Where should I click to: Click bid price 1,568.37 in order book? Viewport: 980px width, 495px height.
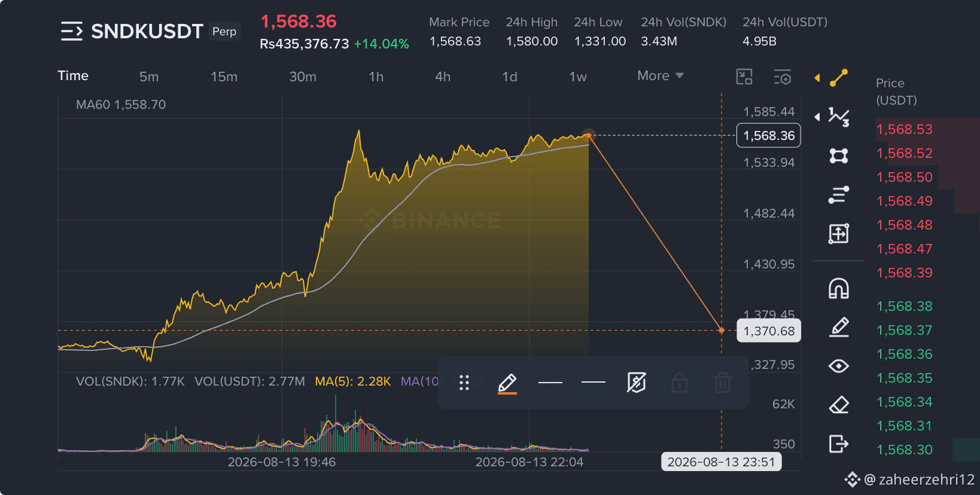click(x=904, y=330)
